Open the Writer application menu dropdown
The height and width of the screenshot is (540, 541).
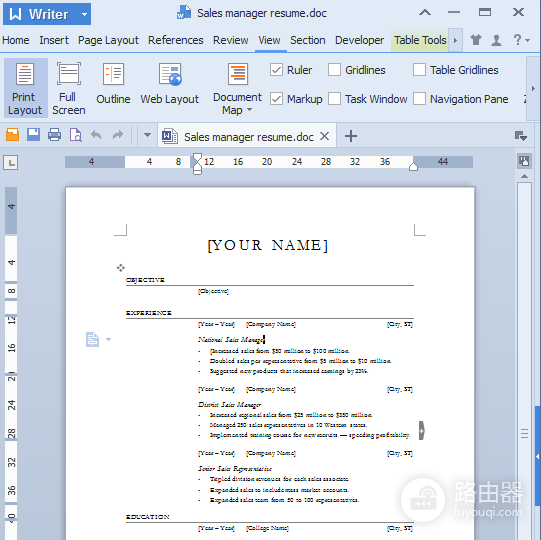[x=84, y=14]
